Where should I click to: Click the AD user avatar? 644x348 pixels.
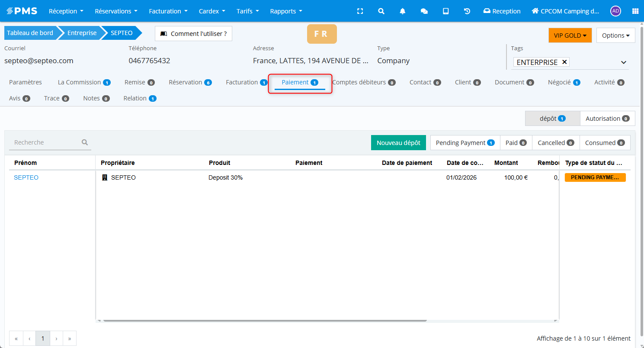(x=615, y=11)
